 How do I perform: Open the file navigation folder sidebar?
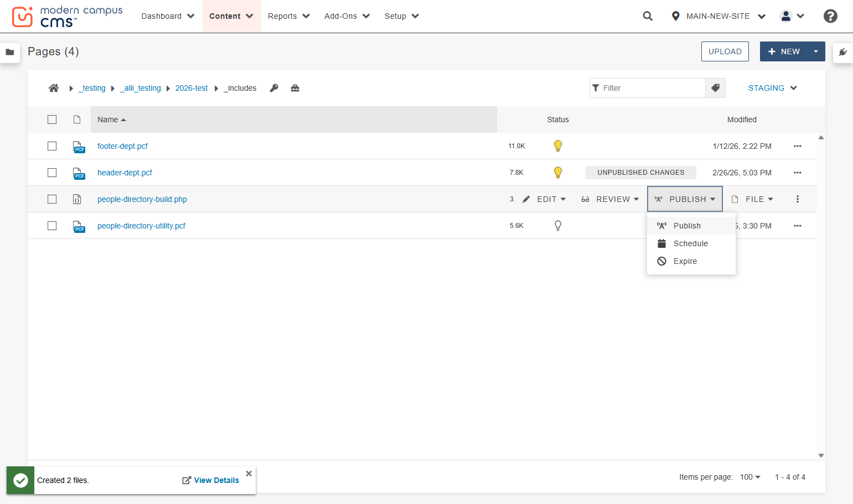[x=10, y=52]
